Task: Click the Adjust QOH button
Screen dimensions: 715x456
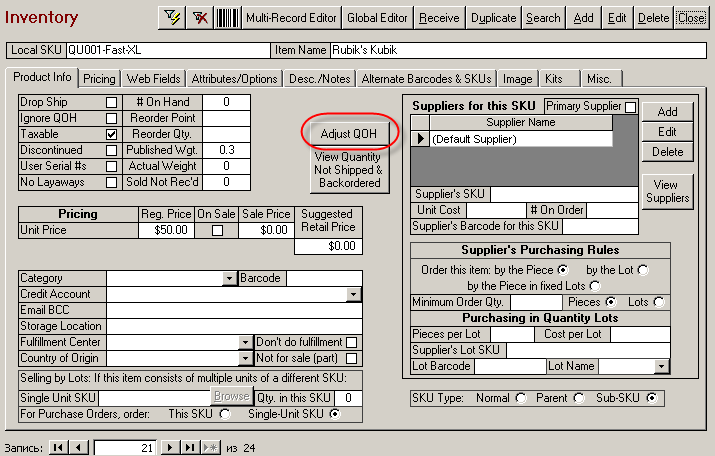Action: [349, 134]
